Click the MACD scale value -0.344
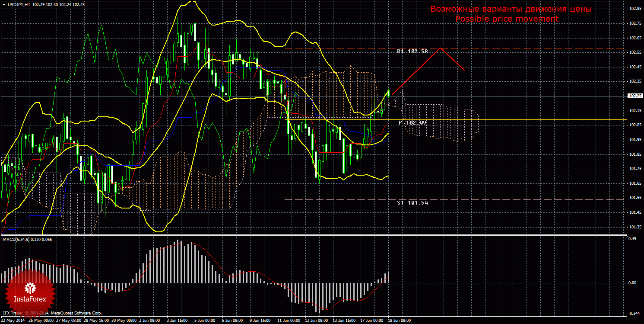The width and height of the screenshot is (644, 324). click(x=634, y=313)
